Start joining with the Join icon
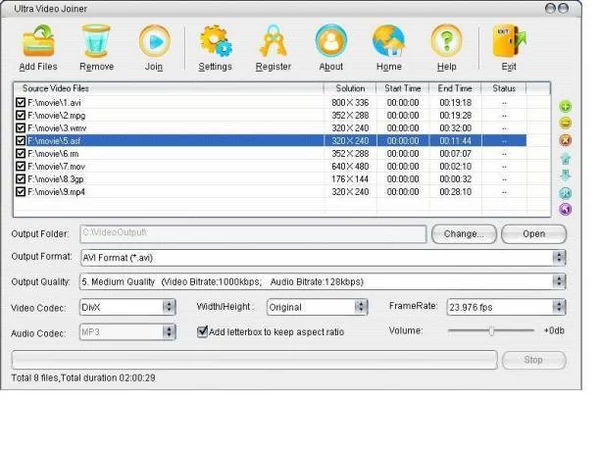Image resolution: width=600 pixels, height=450 pixels. click(x=154, y=41)
